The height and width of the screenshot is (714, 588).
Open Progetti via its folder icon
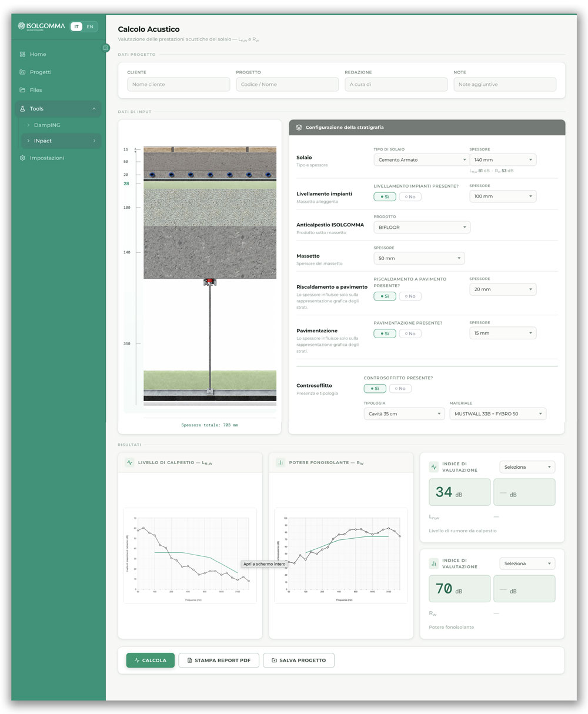coord(22,72)
